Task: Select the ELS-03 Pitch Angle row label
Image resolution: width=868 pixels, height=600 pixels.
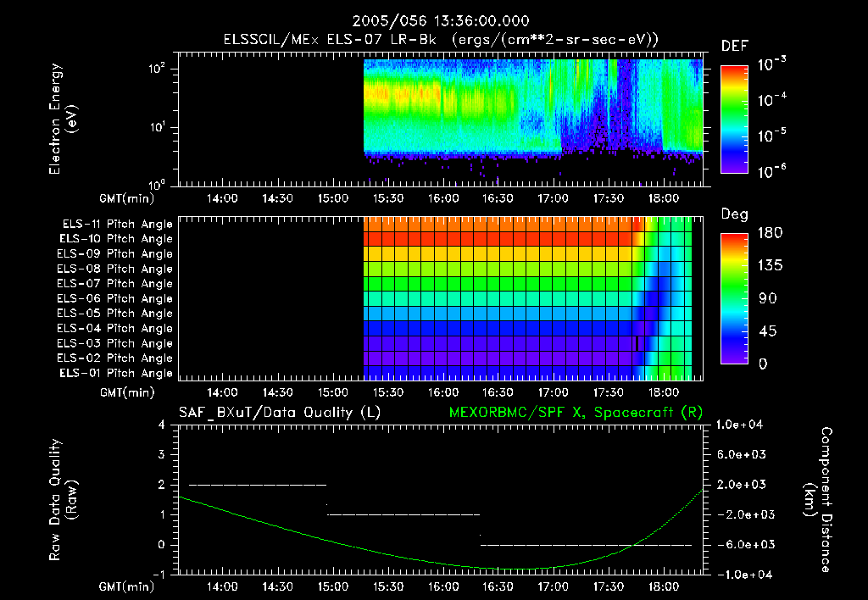Action: coord(114,344)
